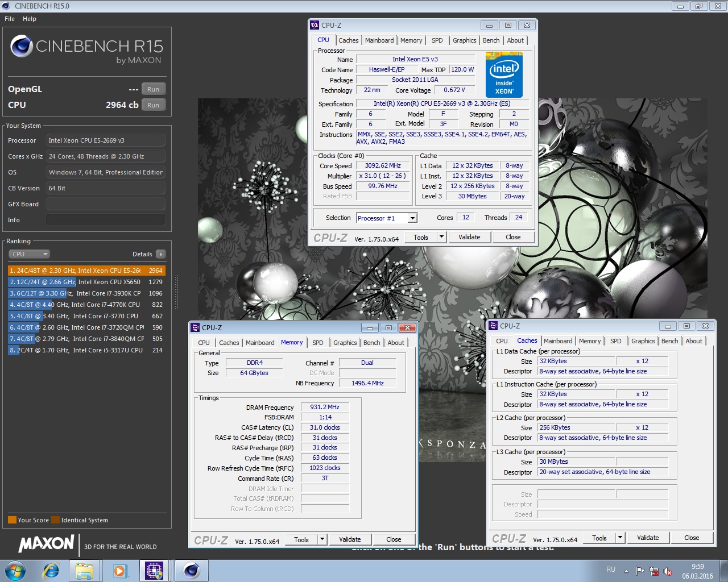The width and height of the screenshot is (728, 582).
Task: Run the CPU benchmark
Action: click(x=153, y=105)
